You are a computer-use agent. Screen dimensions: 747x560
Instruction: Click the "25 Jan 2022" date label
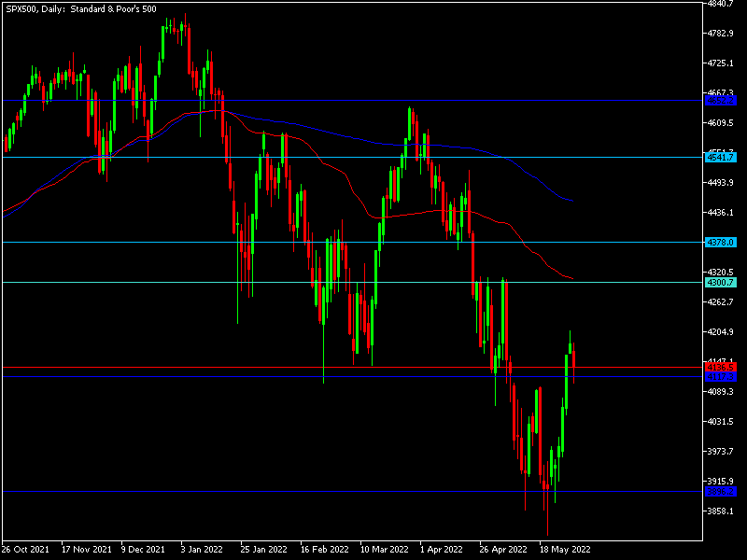pyautogui.click(x=264, y=549)
